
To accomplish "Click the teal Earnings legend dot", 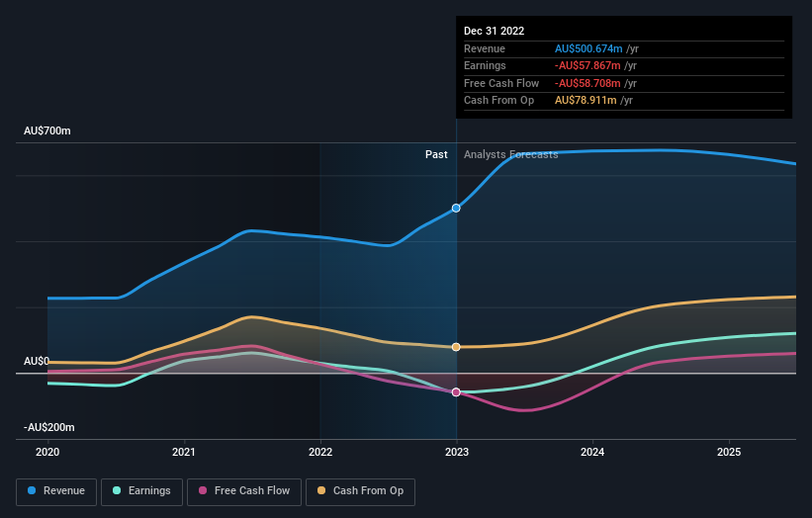I will coord(117,490).
